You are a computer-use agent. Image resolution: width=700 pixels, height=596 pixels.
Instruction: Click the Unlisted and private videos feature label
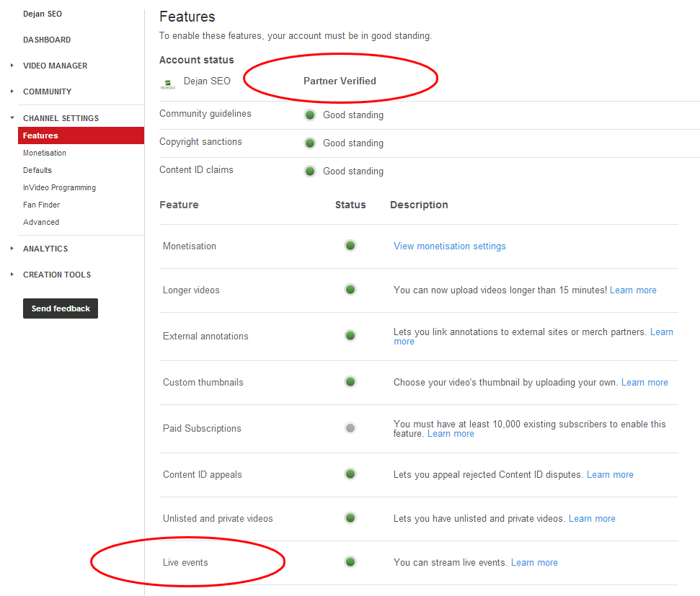point(218,518)
